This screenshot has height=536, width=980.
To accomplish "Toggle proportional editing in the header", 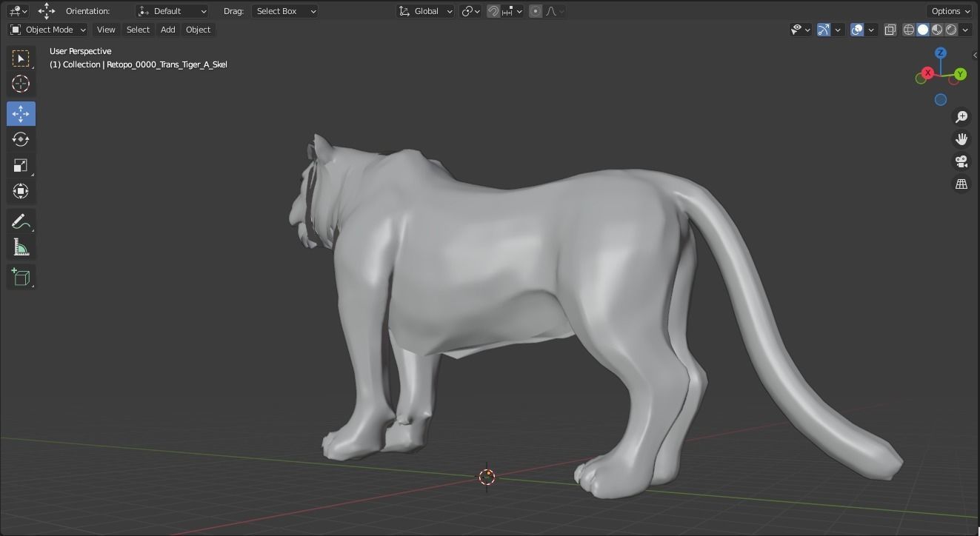I will (x=535, y=11).
